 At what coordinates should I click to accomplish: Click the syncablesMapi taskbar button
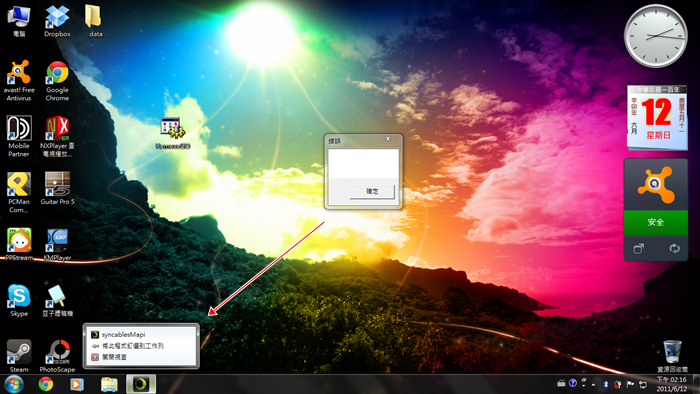[141, 384]
